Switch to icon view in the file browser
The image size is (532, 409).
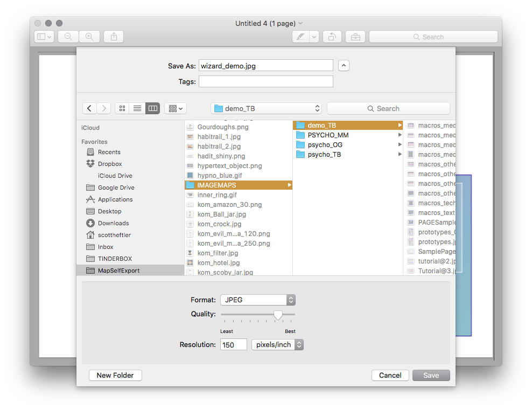pyautogui.click(x=122, y=108)
